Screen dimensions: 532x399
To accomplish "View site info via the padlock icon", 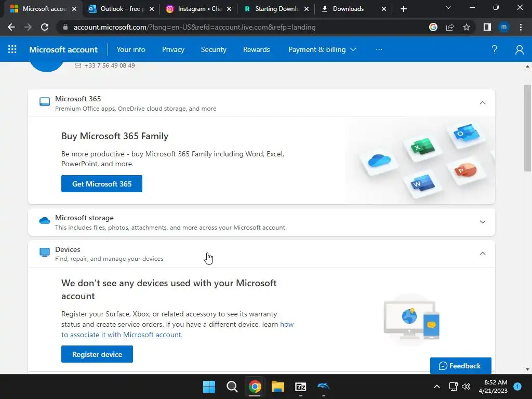I will pyautogui.click(x=65, y=27).
